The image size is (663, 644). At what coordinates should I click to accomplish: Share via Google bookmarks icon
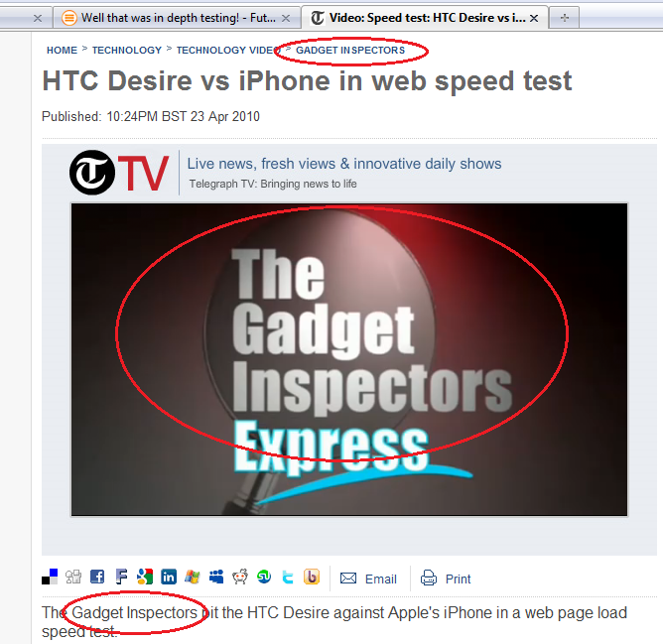145,577
